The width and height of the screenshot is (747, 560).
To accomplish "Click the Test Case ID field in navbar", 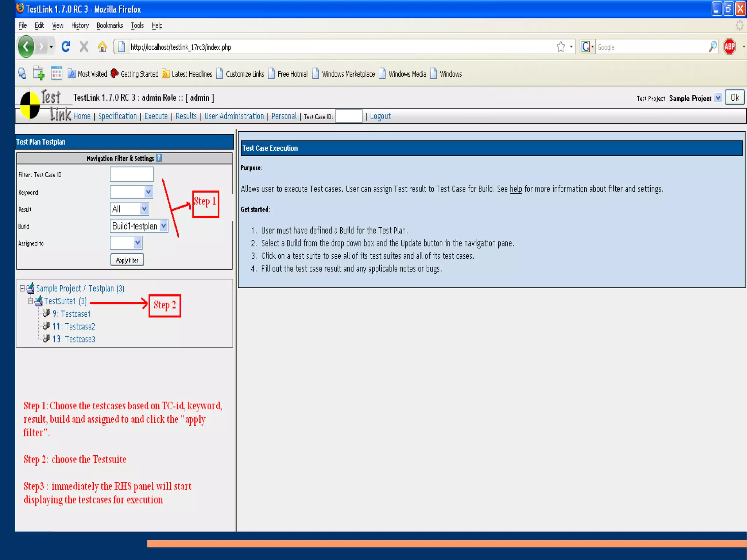I will 348,116.
